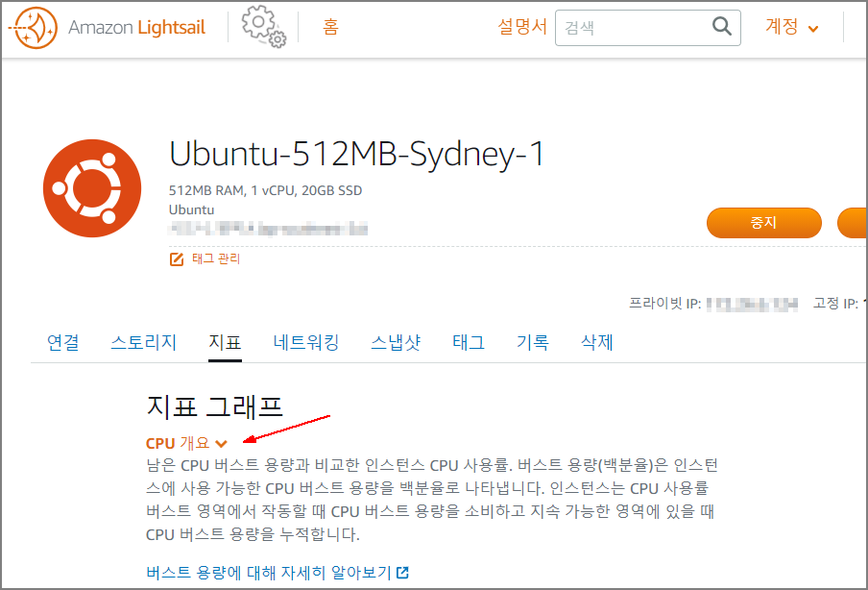
Task: Switch to the 연결 tab
Action: pos(63,342)
